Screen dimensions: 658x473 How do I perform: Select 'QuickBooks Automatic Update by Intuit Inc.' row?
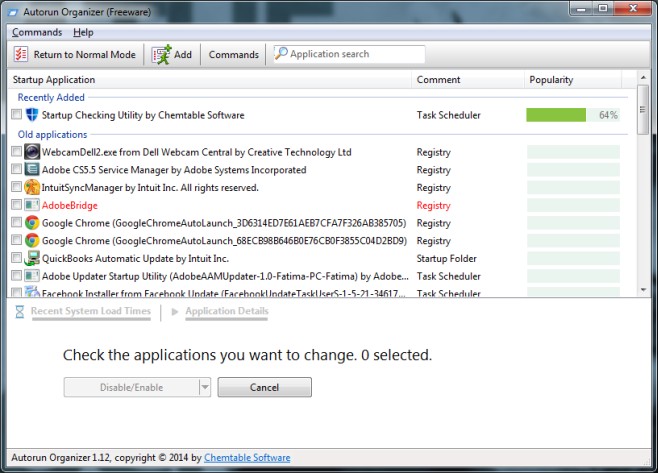135,259
